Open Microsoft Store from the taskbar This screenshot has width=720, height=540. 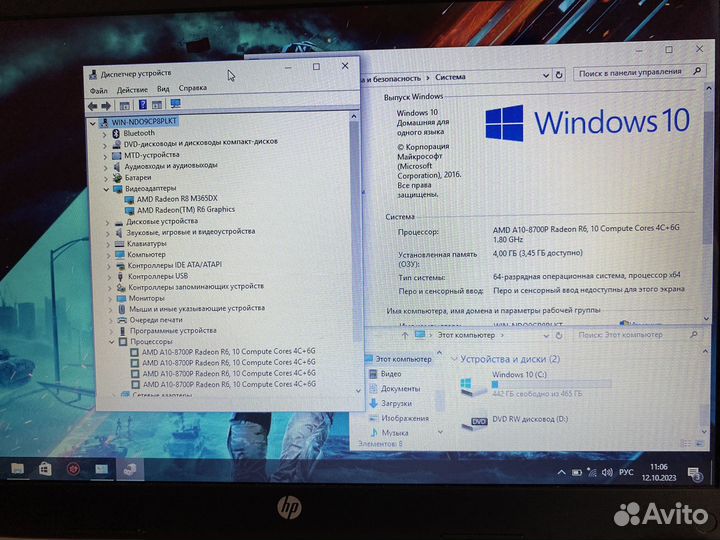(45, 469)
